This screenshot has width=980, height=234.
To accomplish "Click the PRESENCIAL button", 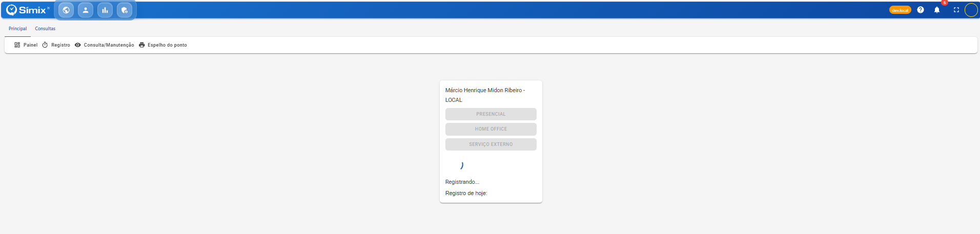I will (x=491, y=114).
